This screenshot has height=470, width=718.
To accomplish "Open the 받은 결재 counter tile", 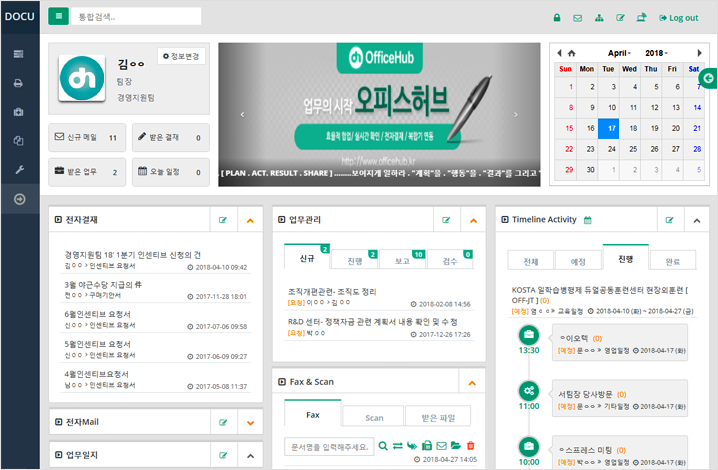I will point(171,137).
